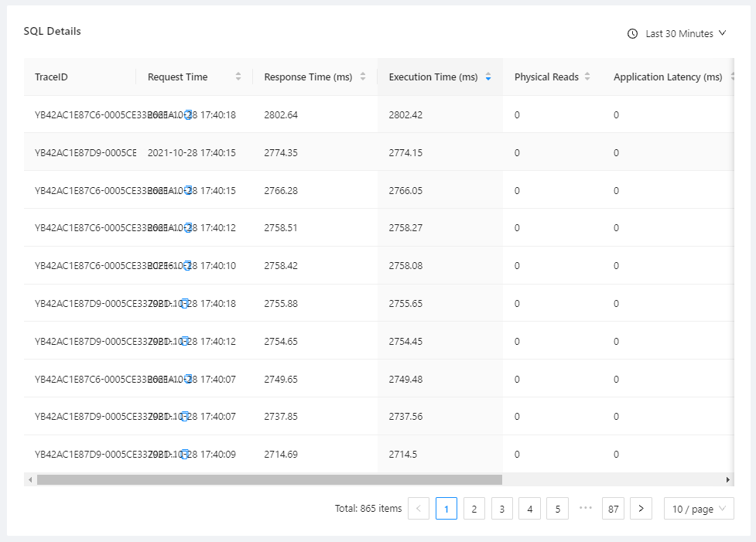This screenshot has height=542, width=756.
Task: Copy TraceID in the row with response 2754.65
Action: pyautogui.click(x=184, y=341)
